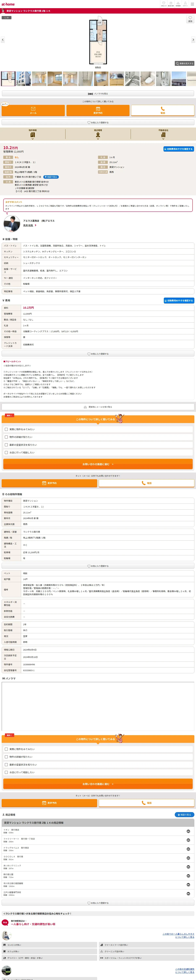Jump to the 周辺環境 section tab
The height and width of the screenshot is (980, 196).
pyautogui.click(x=98, y=134)
